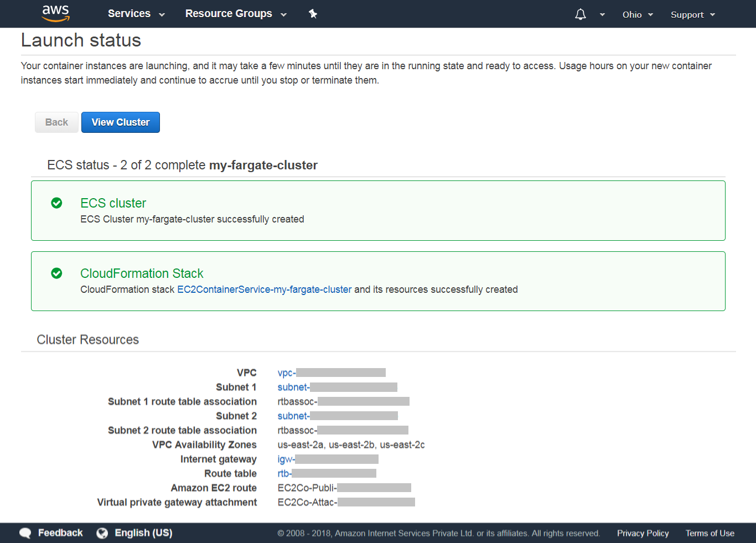Screen dimensions: 756x543
Task: Click the AWS logo home icon
Action: pyautogui.click(x=56, y=13)
